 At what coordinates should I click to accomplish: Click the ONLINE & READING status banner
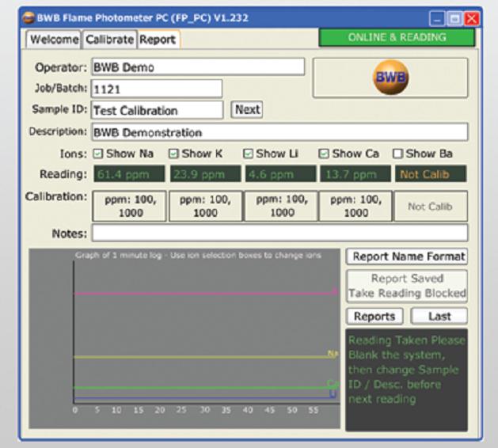pos(397,37)
